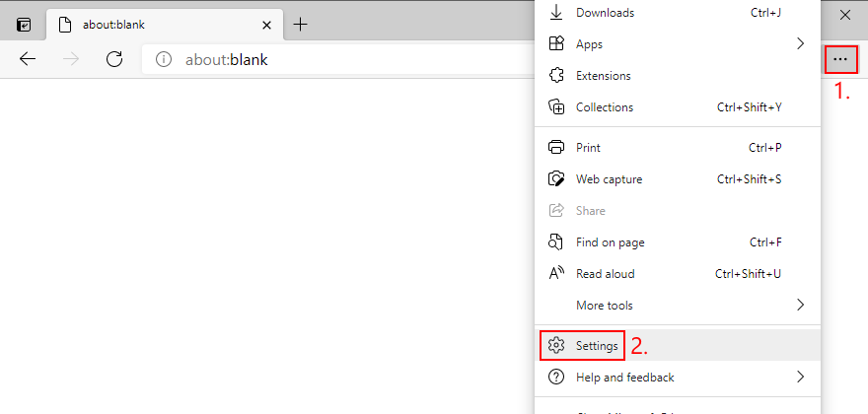Choose Read aloud option
The height and width of the screenshot is (414, 868).
pos(605,274)
